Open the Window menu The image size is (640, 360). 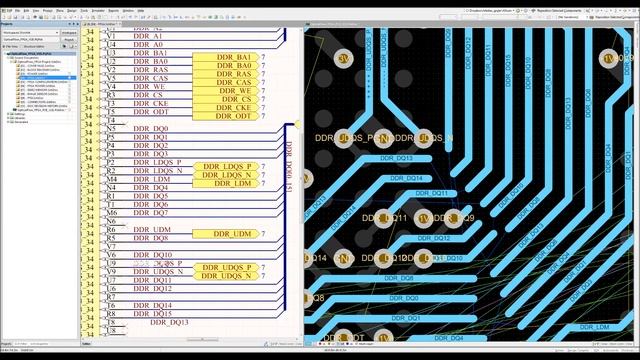click(x=128, y=11)
